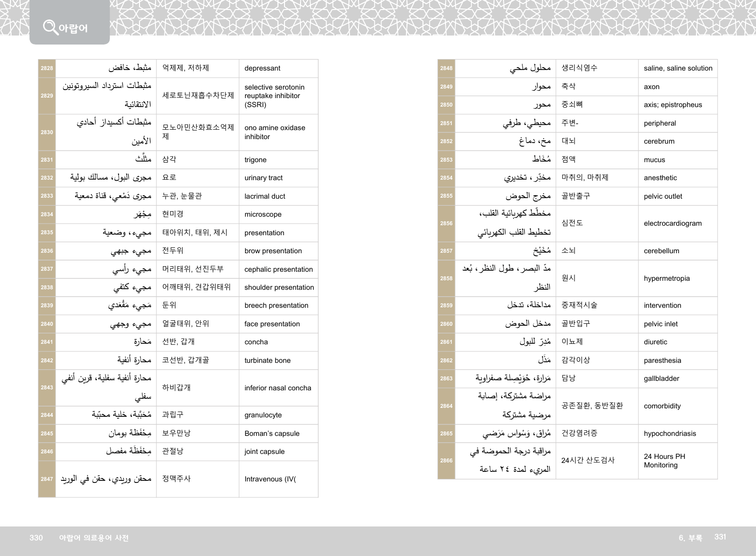Image resolution: width=756 pixels, height=556 pixels.
Task: Select Korean term 심전도
Action: click(x=572, y=223)
